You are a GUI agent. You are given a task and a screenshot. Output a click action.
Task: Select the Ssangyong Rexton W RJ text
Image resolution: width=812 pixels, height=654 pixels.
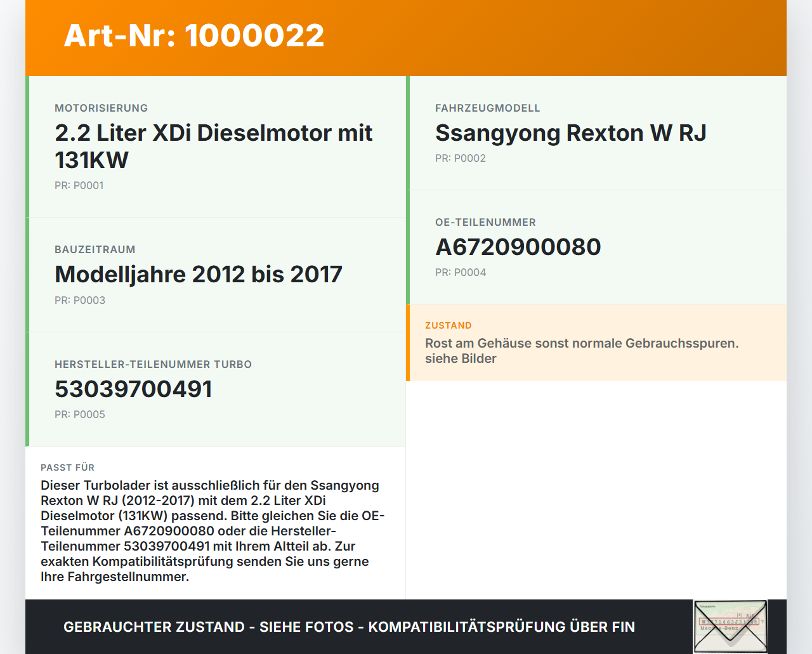click(571, 133)
